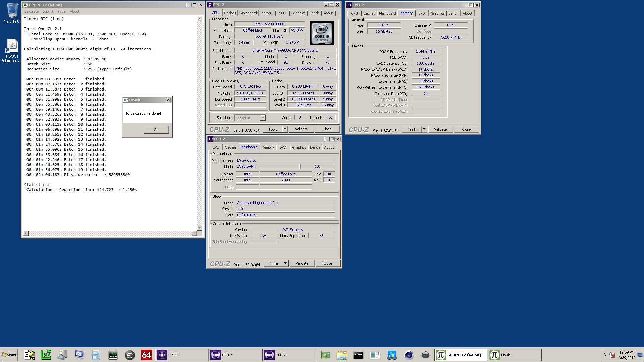
Task: Click the Intel Core i9 logo image
Action: [x=322, y=33]
